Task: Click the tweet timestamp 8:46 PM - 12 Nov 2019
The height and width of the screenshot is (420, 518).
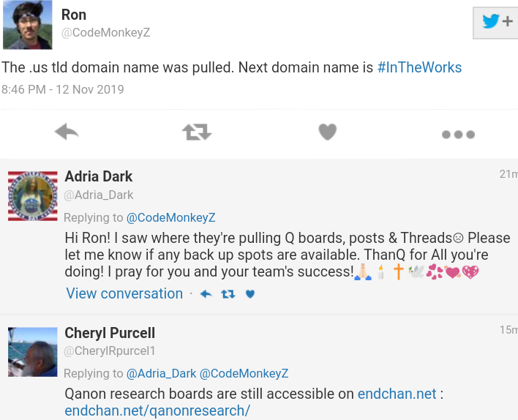Action: [63, 89]
